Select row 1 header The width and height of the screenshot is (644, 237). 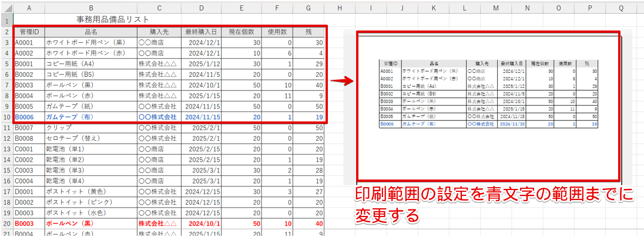(6, 19)
